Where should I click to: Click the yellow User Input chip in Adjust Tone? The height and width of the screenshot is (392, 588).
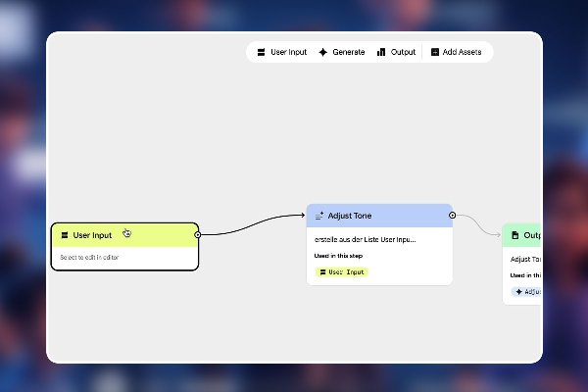point(342,272)
